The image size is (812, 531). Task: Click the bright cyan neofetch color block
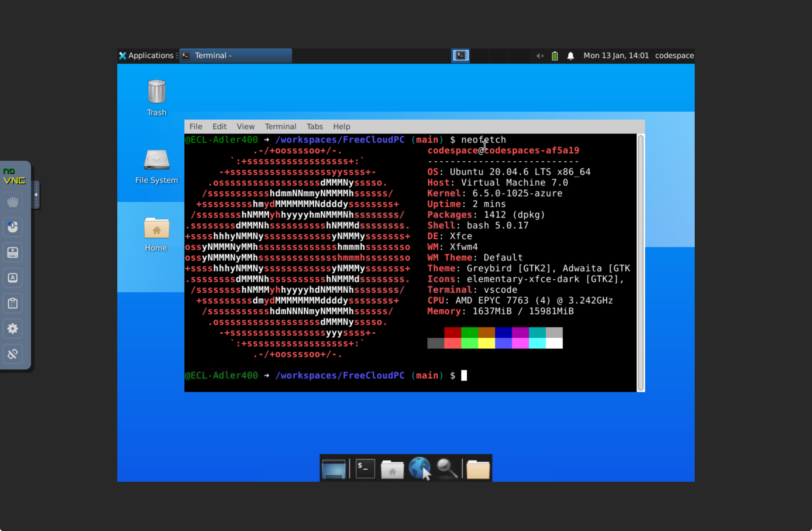[x=537, y=343]
